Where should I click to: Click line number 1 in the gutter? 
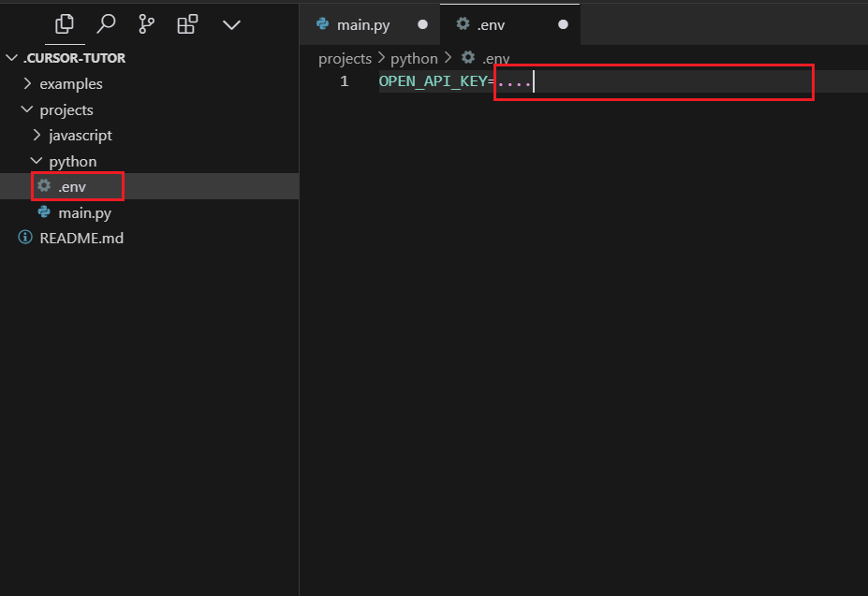pos(345,81)
